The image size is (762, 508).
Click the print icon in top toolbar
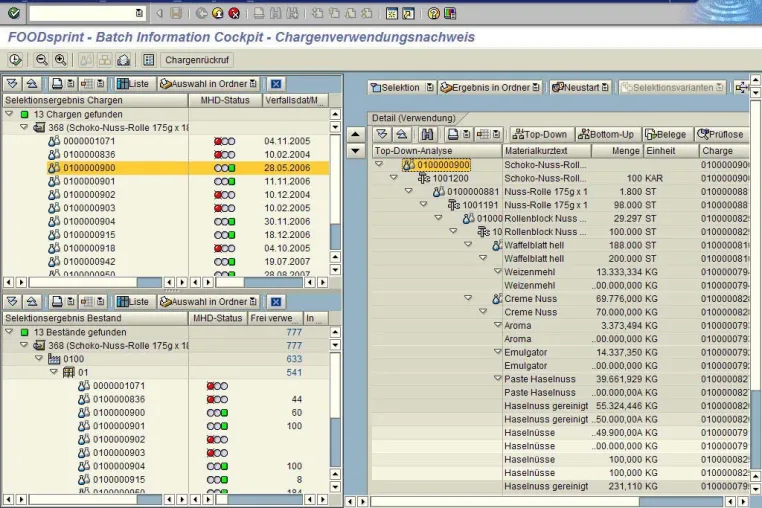[x=259, y=14]
